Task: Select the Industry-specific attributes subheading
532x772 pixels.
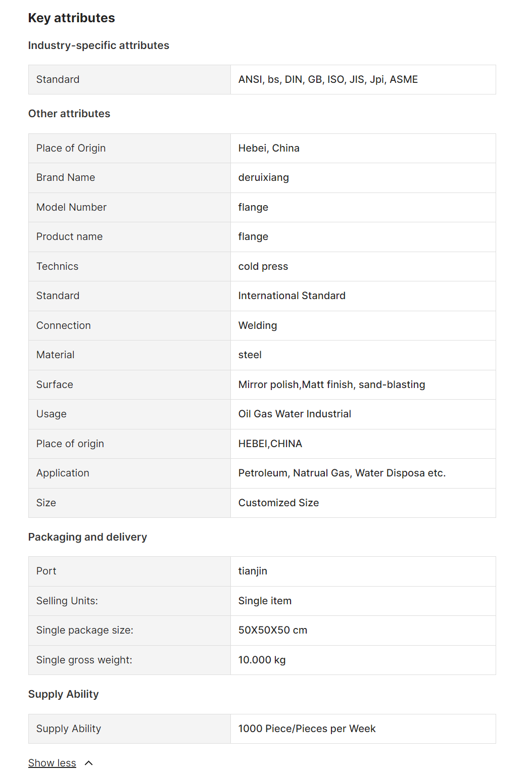Action: pos(99,45)
